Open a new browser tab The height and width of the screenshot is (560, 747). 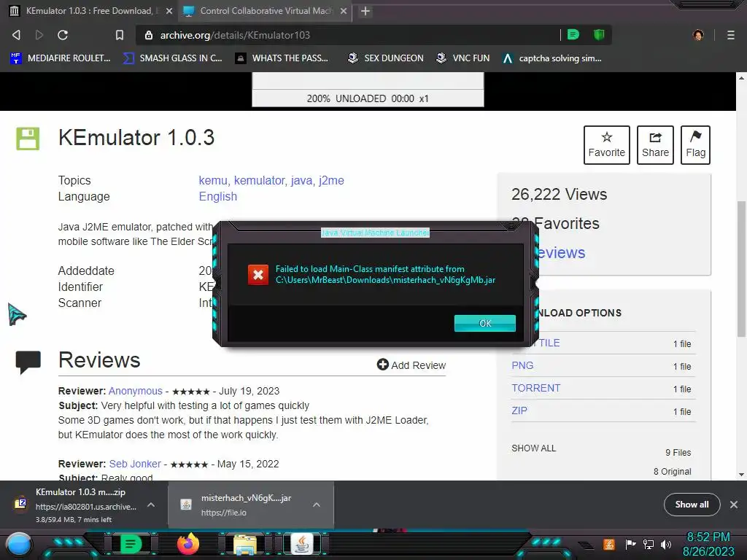pos(365,11)
